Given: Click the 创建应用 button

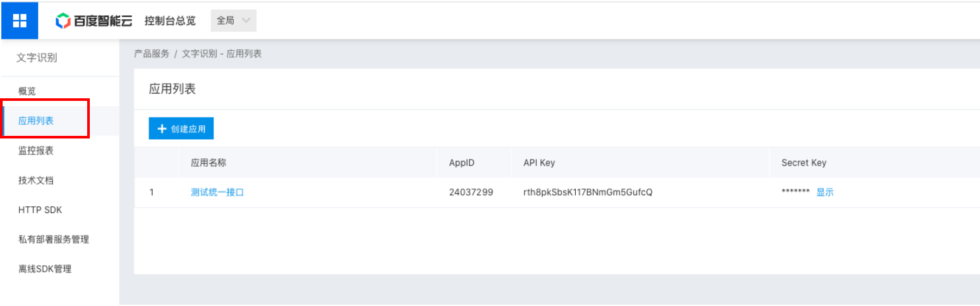Looking at the screenshot, I should click(182, 129).
